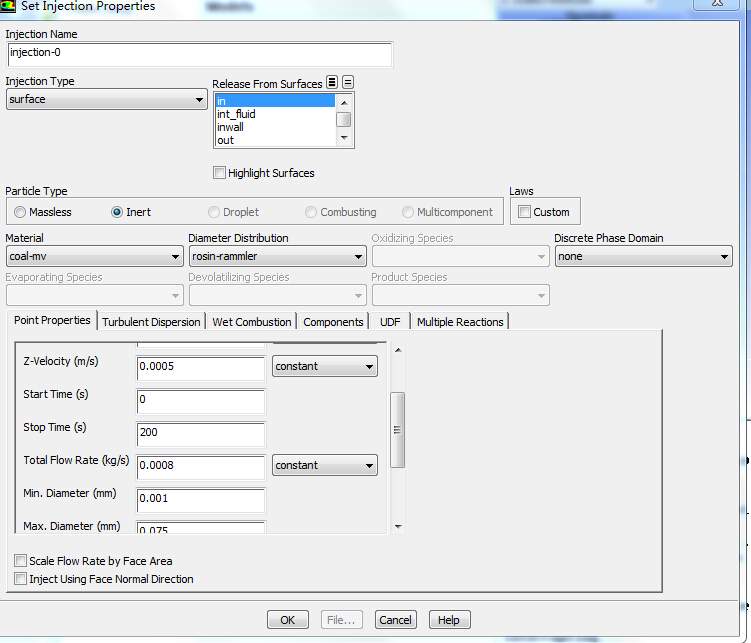Open Total Flow Rate constant dropdown
Screen dimensions: 751x643
pyautogui.click(x=325, y=465)
